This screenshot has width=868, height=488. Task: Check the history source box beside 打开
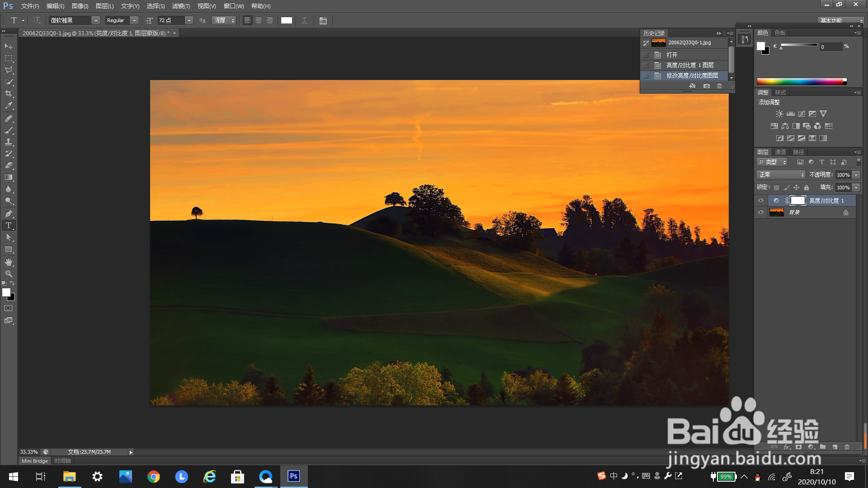click(646, 55)
